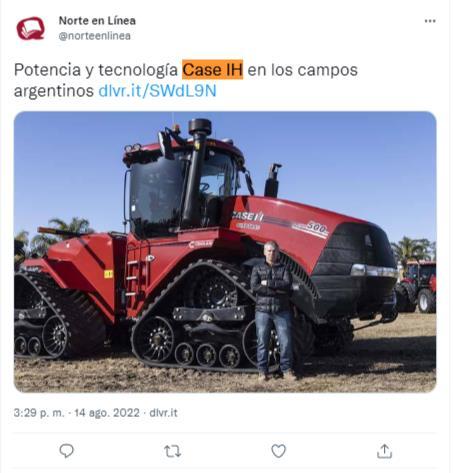Open the Norte en Línea display name
The height and width of the screenshot is (473, 453).
coord(97,21)
